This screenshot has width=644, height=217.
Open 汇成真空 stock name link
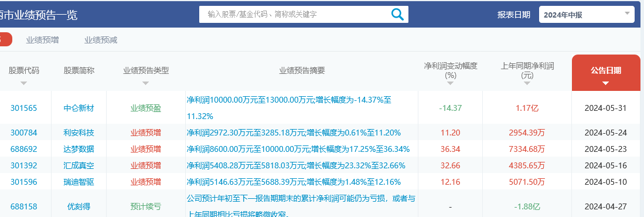point(79,165)
